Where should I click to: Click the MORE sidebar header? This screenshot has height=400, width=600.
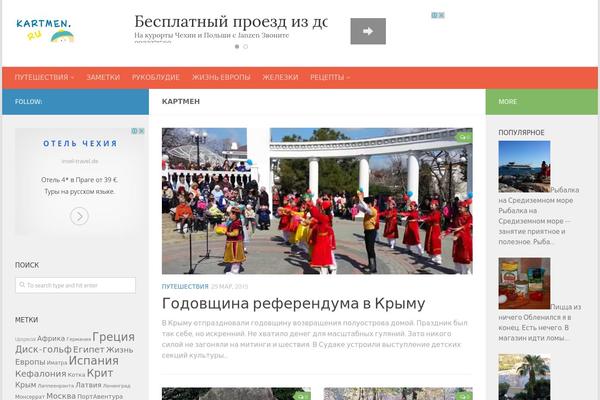[507, 102]
